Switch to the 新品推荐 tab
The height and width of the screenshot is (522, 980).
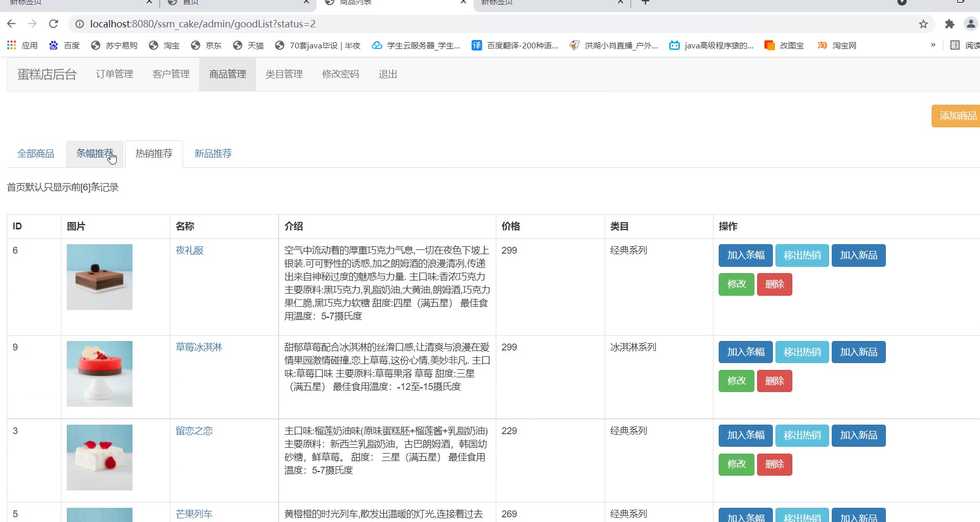pyautogui.click(x=213, y=154)
